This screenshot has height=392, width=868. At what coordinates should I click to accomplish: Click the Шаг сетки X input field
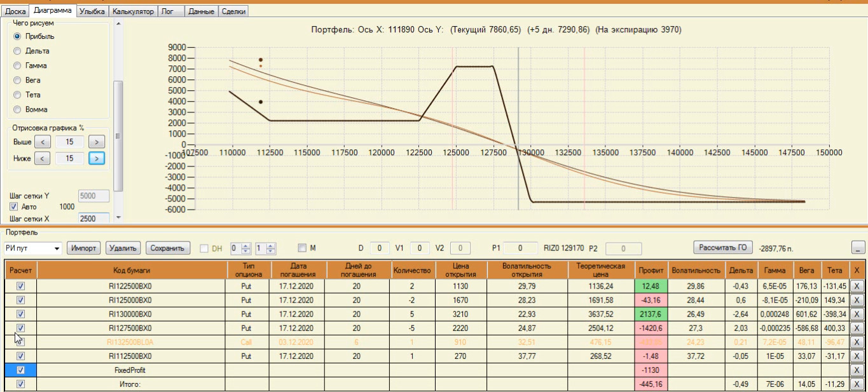click(93, 218)
